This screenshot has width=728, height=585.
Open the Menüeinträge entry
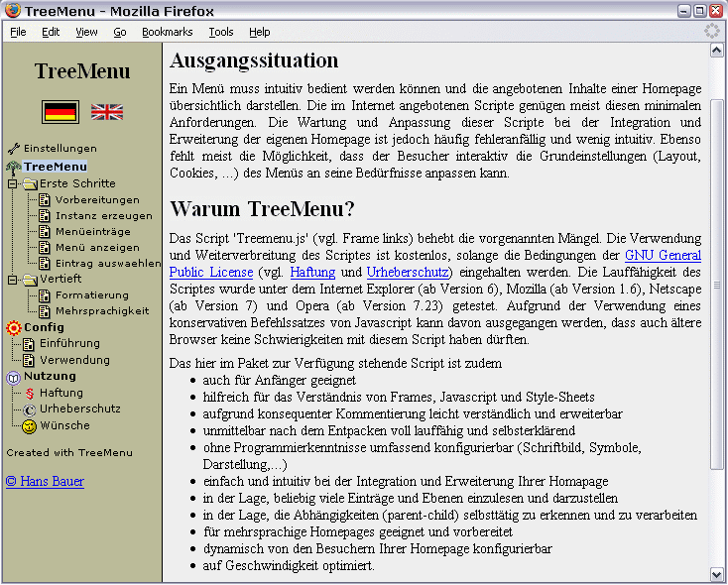click(x=93, y=232)
